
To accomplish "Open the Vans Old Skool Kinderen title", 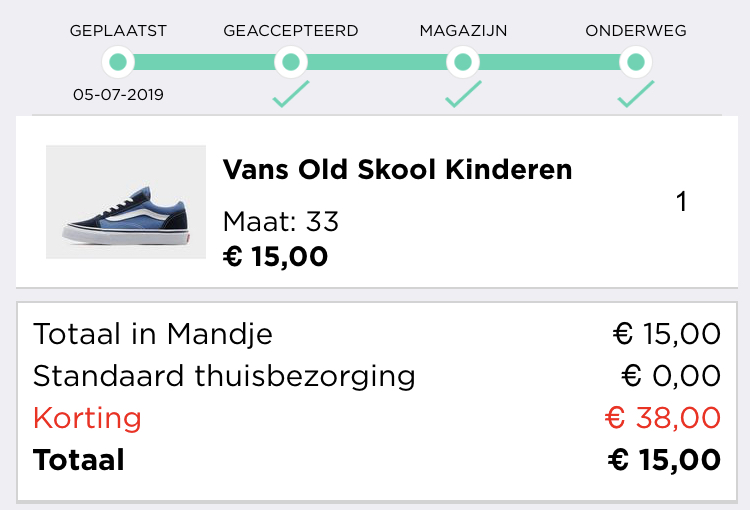I will 397,169.
